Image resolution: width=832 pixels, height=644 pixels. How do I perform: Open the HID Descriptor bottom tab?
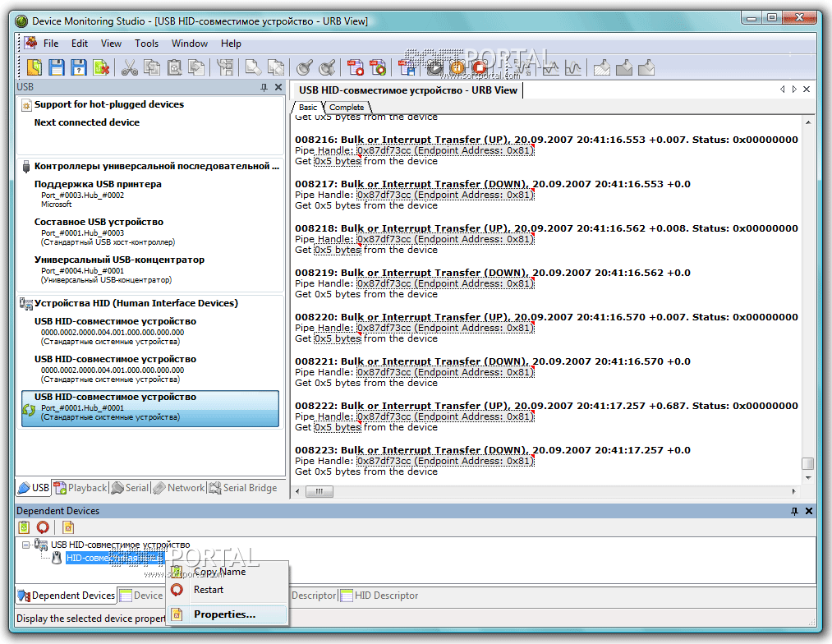[380, 596]
